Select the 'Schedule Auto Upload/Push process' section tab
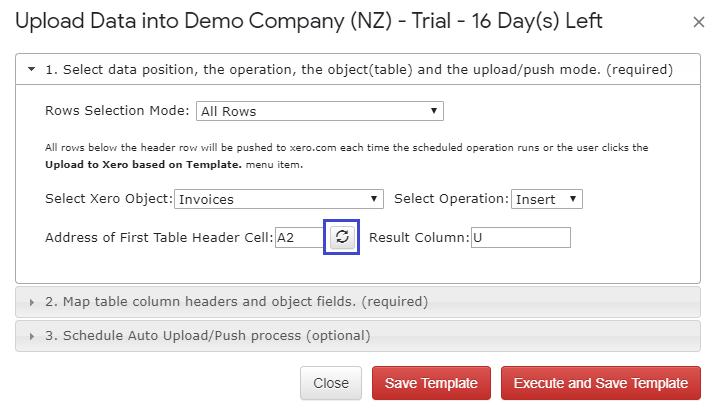This screenshot has width=713, height=409. (358, 336)
